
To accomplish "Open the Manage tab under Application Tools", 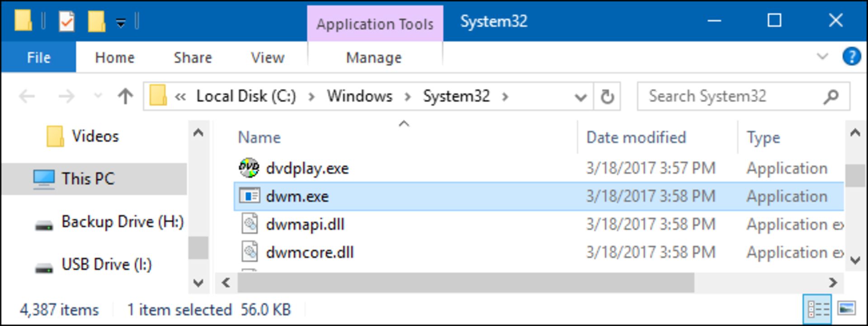I will click(374, 57).
